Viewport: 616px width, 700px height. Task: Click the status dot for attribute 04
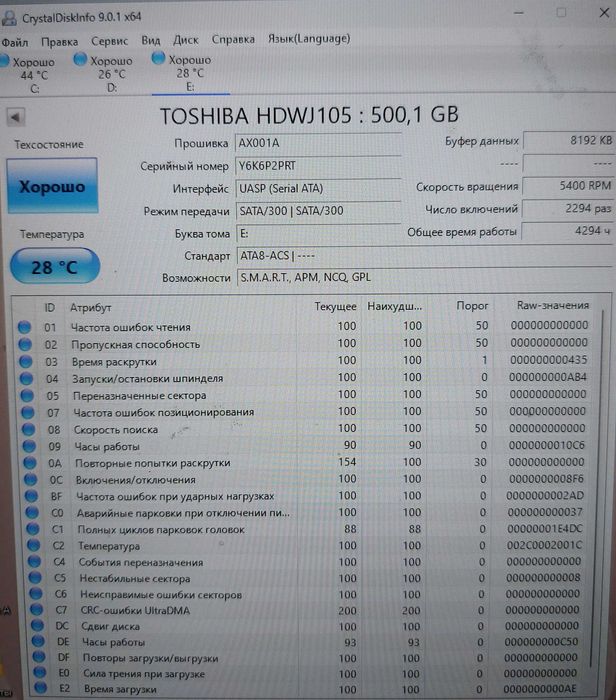tap(26, 379)
